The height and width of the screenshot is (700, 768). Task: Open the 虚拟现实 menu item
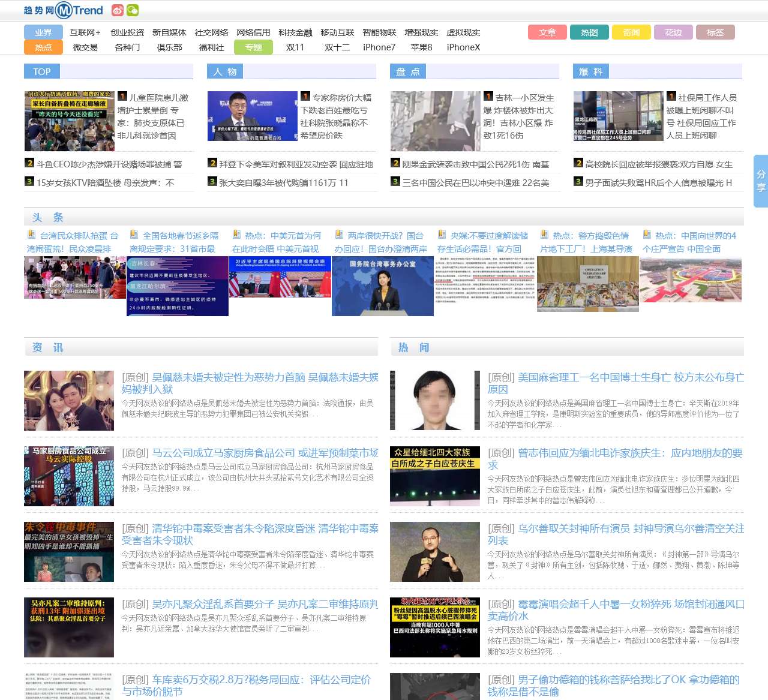[x=463, y=32]
